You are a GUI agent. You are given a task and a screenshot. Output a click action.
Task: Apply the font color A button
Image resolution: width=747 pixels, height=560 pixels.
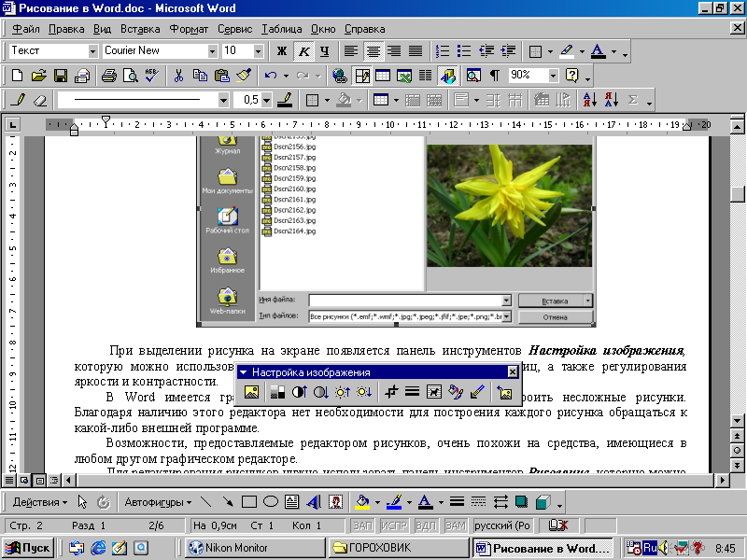point(599,51)
